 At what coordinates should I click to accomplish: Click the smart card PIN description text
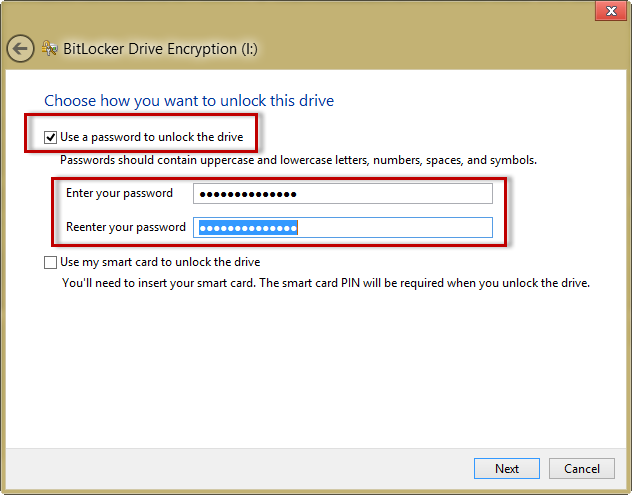pyautogui.click(x=325, y=283)
